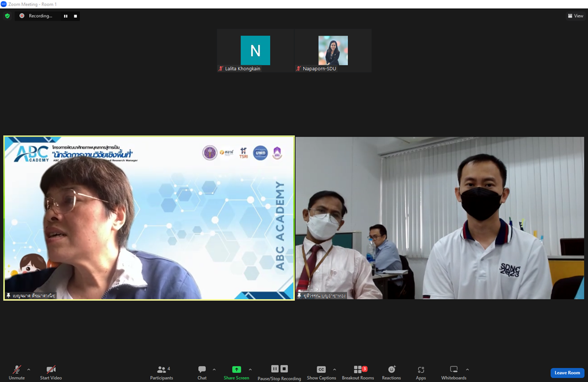Screen dimensions: 588x382
Task: Expand Share Screen options arrow
Action: [x=250, y=370]
